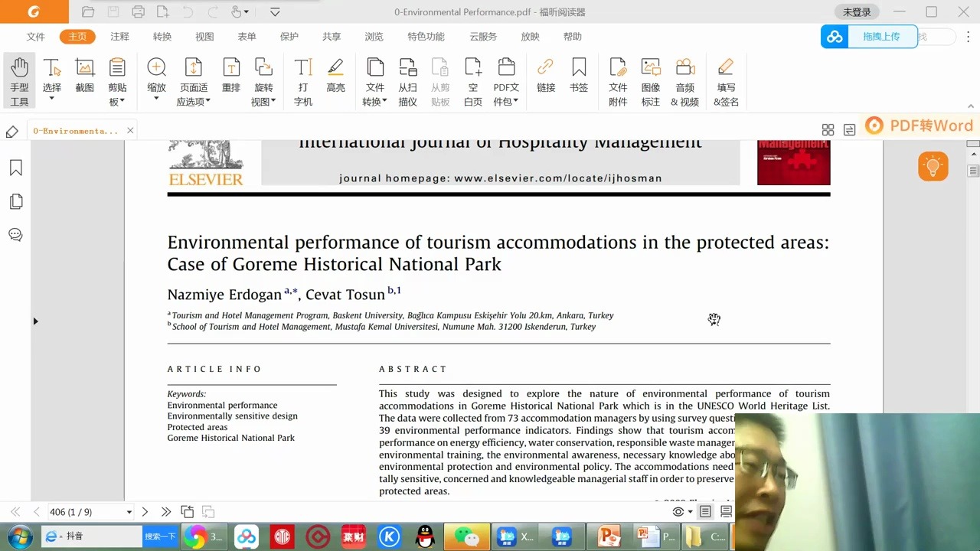Click the Snapshot tool (截图)
Image resolution: width=980 pixels, height=551 pixels.
pyautogui.click(x=84, y=75)
